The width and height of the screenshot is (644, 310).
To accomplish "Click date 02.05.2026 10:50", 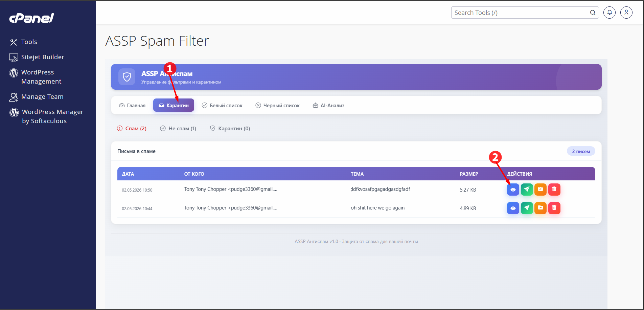I will [x=137, y=190].
